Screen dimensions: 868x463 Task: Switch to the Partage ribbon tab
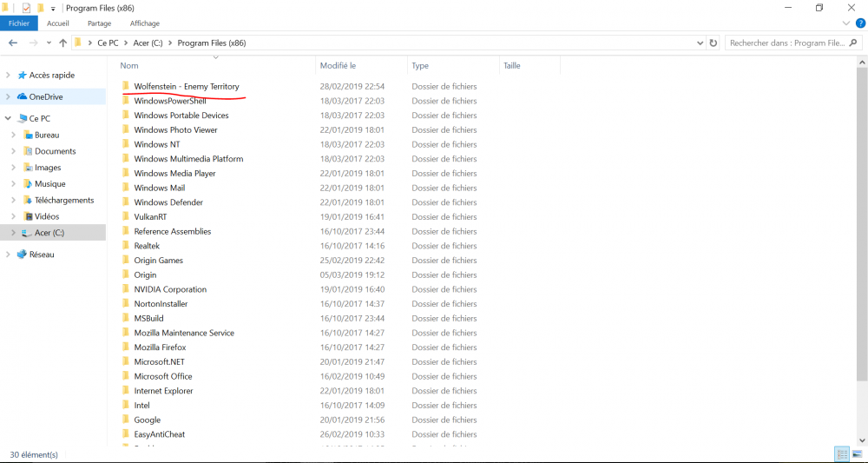pyautogui.click(x=99, y=23)
